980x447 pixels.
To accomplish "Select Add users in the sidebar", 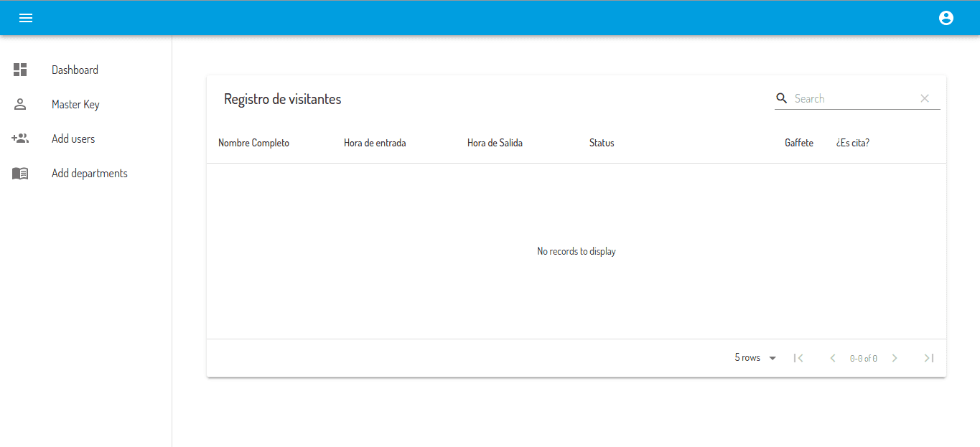I will pos(86,138).
